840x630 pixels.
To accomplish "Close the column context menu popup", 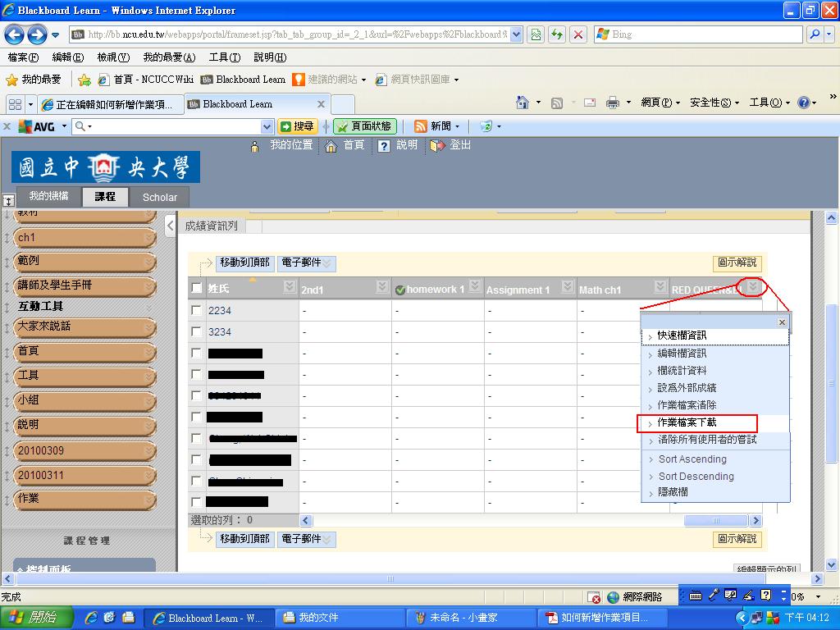I will point(781,322).
